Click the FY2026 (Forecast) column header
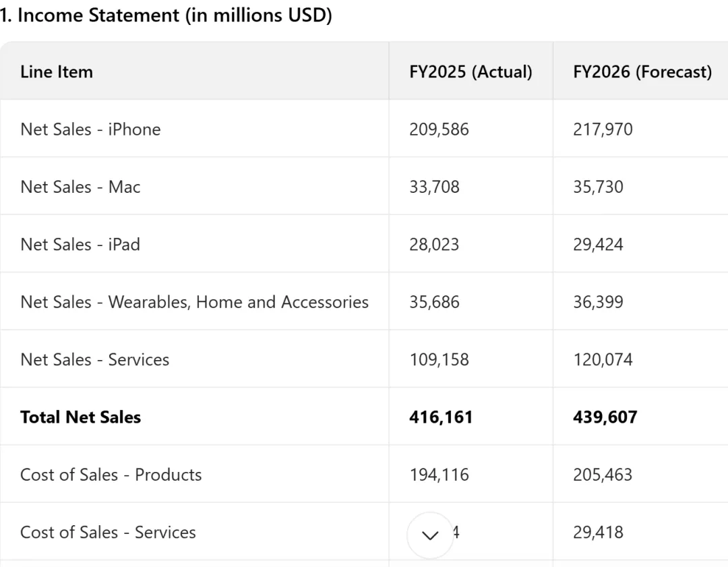This screenshot has width=728, height=567. pos(642,72)
